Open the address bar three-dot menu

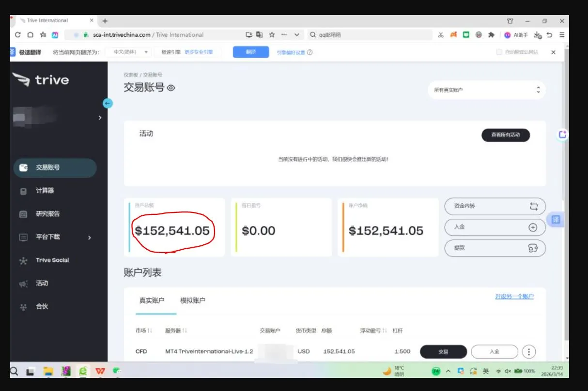coord(284,35)
